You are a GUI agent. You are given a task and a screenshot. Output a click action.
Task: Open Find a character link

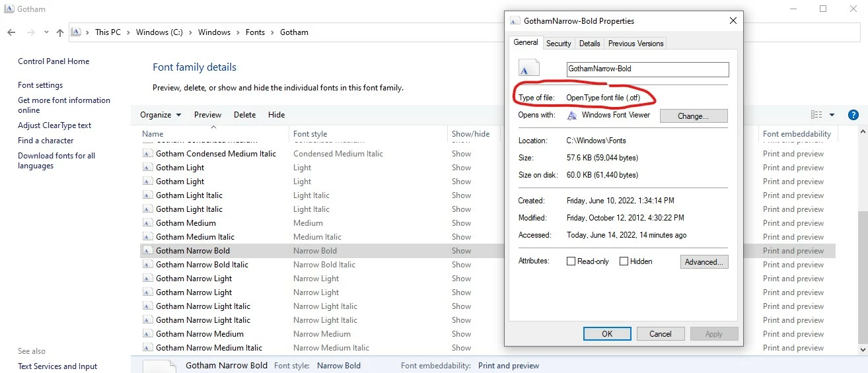[x=46, y=141]
